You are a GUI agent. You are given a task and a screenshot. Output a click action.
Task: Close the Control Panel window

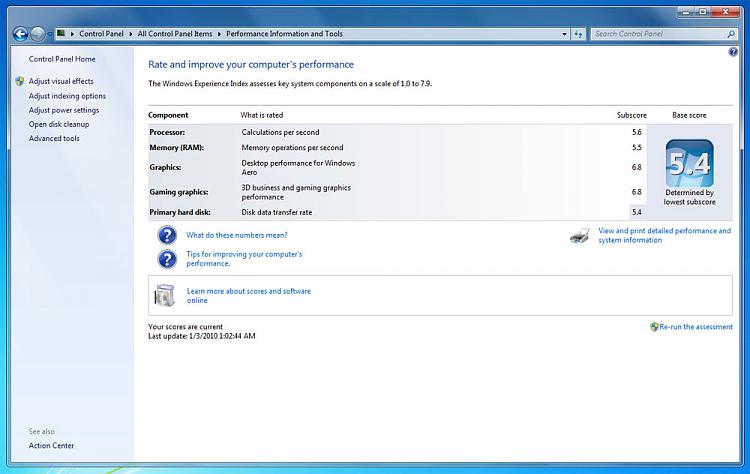pyautogui.click(x=726, y=12)
